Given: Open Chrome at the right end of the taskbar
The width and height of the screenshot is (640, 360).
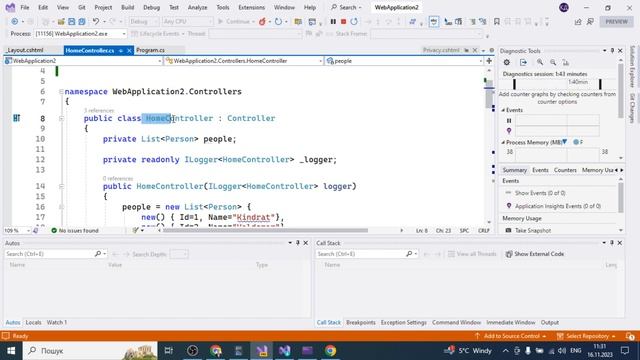Looking at the screenshot, I should coord(331,350).
